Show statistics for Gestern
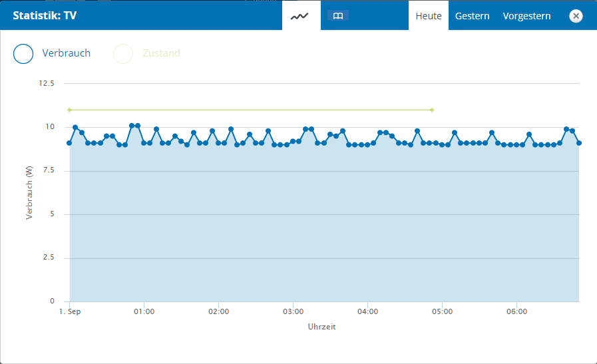This screenshot has height=364, width=597. 472,16
